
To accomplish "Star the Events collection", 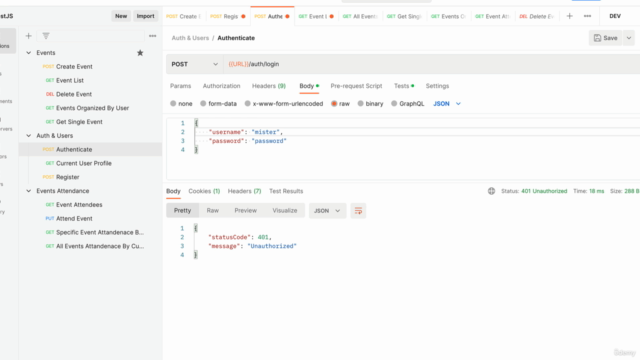I will coord(140,53).
